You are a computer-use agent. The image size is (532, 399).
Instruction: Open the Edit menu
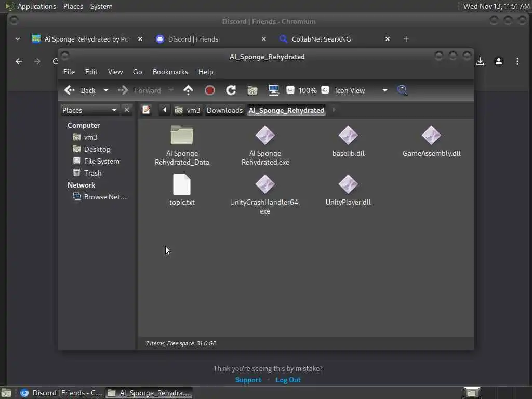pyautogui.click(x=91, y=72)
